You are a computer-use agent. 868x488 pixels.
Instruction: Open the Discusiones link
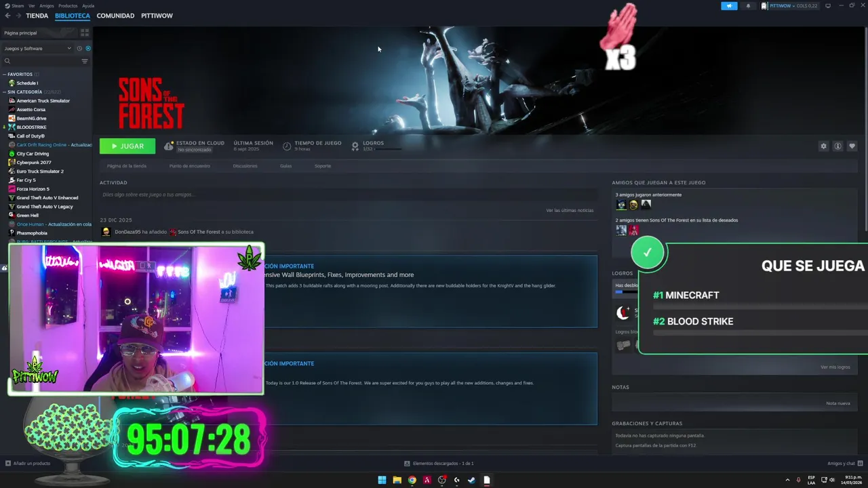pyautogui.click(x=245, y=166)
